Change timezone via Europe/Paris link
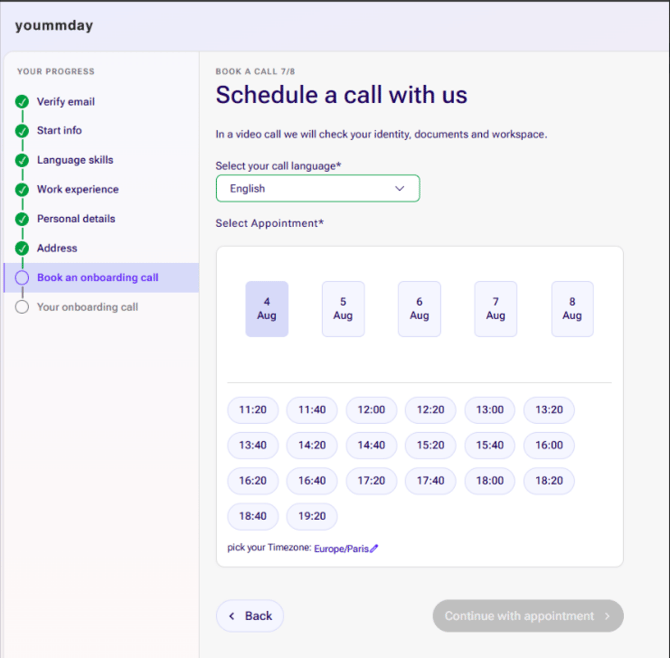Screen dimensions: 670x658 pos(341,549)
